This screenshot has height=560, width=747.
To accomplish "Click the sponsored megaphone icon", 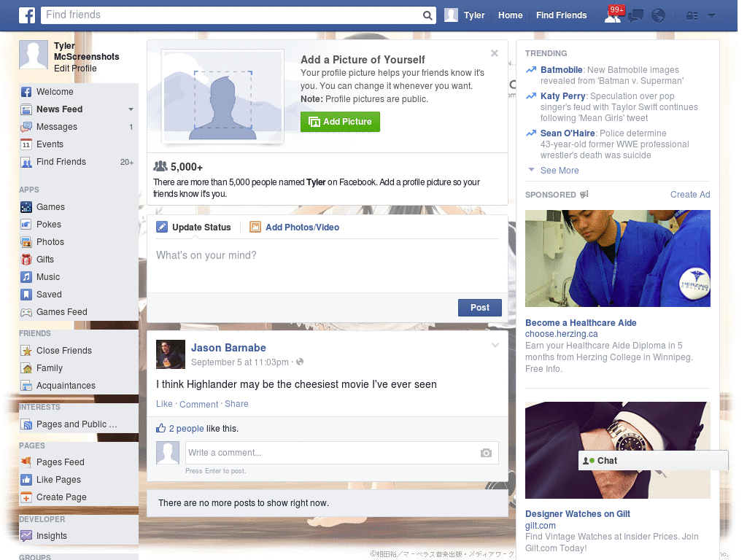I will [584, 194].
